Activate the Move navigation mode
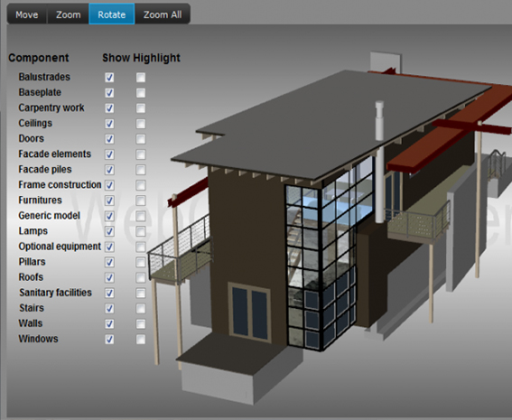The image size is (512, 420). tap(27, 14)
